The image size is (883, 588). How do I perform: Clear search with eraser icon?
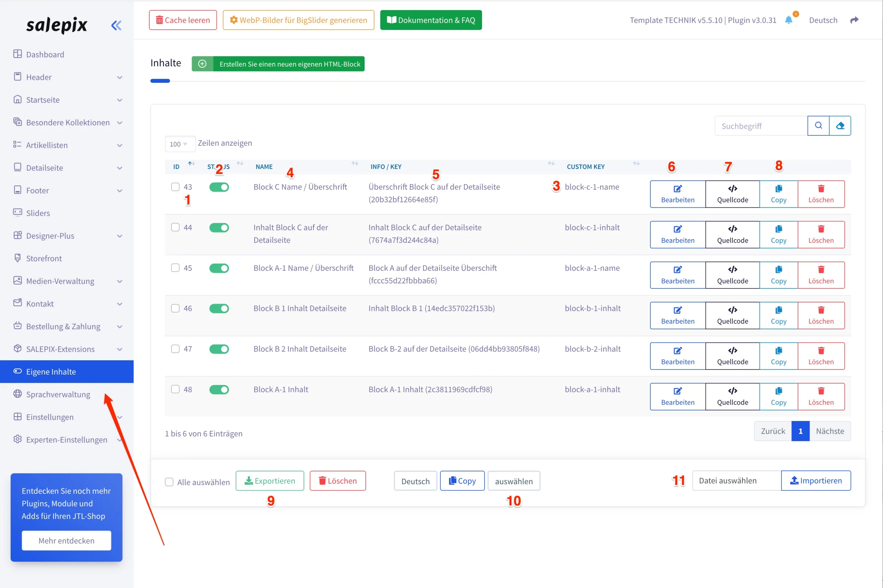coord(840,125)
